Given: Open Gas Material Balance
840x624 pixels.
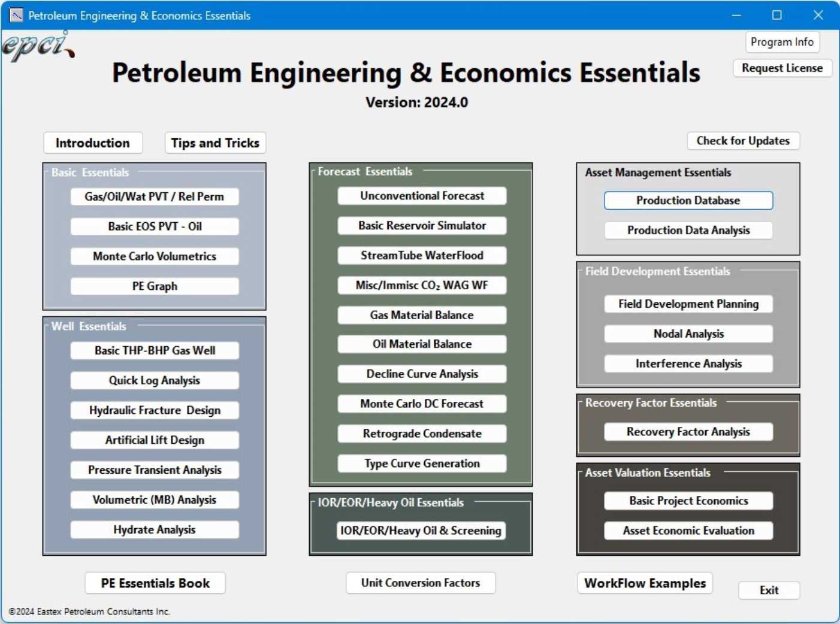Looking at the screenshot, I should pyautogui.click(x=422, y=315).
